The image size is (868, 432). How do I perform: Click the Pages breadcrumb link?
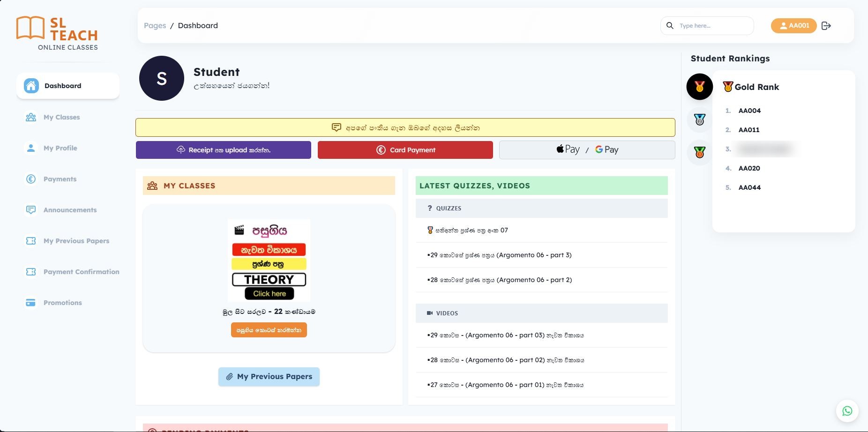coord(155,26)
